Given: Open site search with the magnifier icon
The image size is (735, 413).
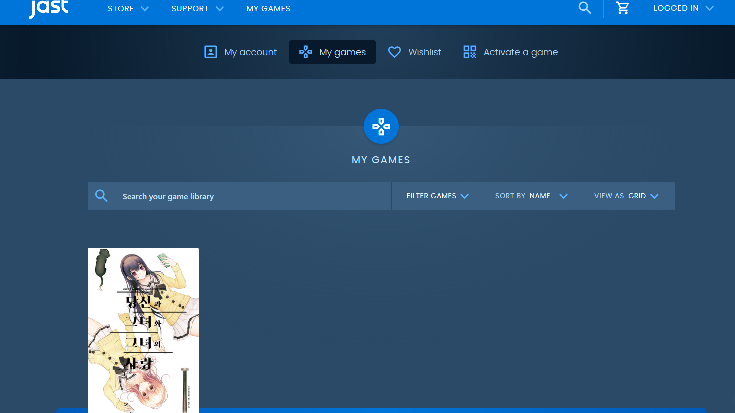Looking at the screenshot, I should (x=585, y=8).
